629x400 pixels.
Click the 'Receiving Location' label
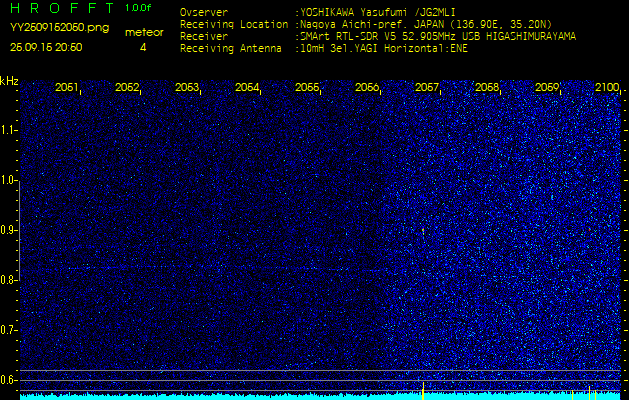tap(234, 24)
